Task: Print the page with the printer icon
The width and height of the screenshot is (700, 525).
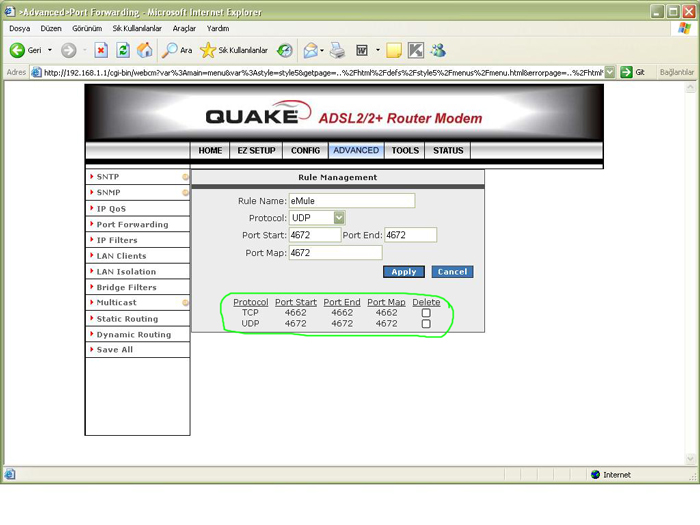Action: coord(338,50)
